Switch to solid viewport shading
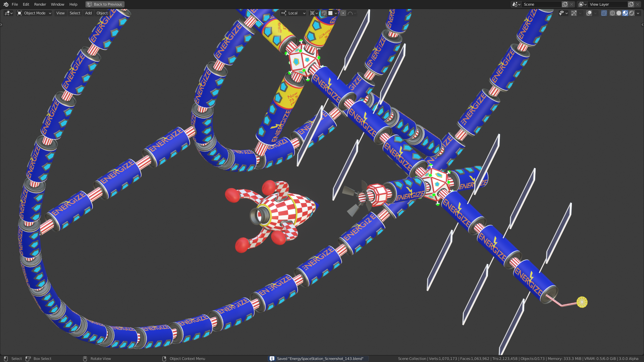Viewport: 644px width, 362px height. tap(619, 13)
